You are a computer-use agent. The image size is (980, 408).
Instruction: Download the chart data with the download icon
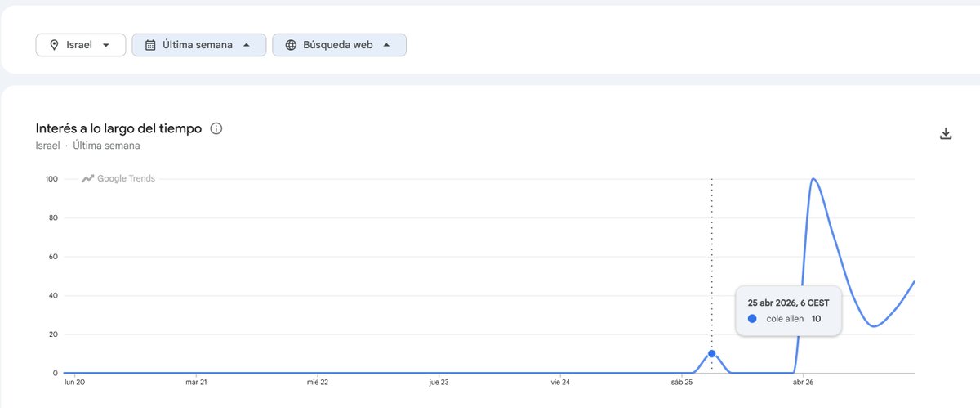946,133
